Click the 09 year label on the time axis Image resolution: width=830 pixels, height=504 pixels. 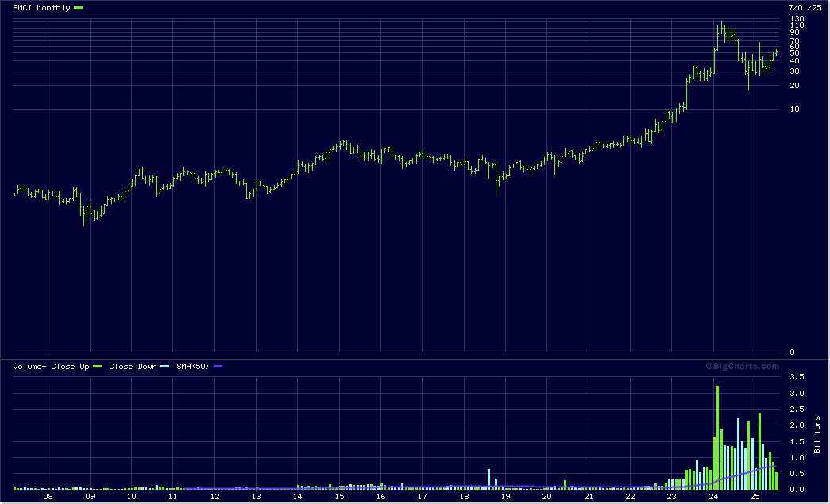[90, 497]
